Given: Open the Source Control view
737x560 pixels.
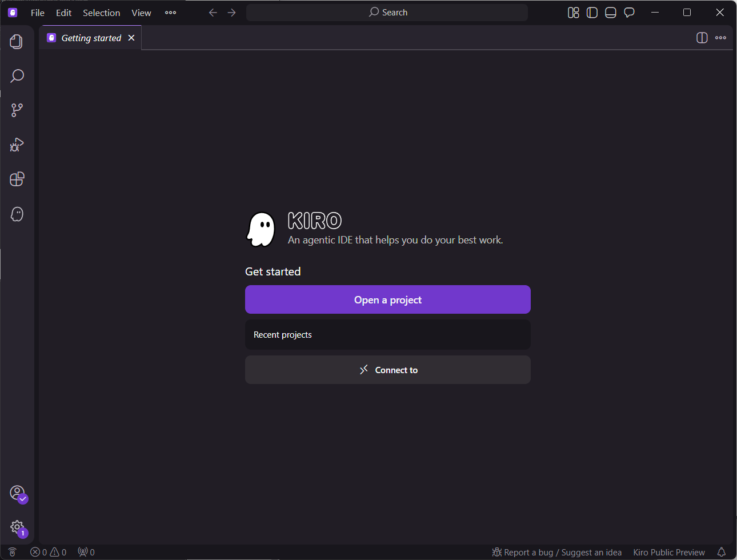Looking at the screenshot, I should pos(17,110).
